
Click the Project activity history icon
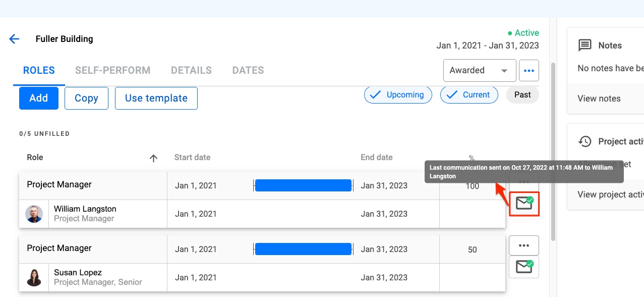[584, 141]
